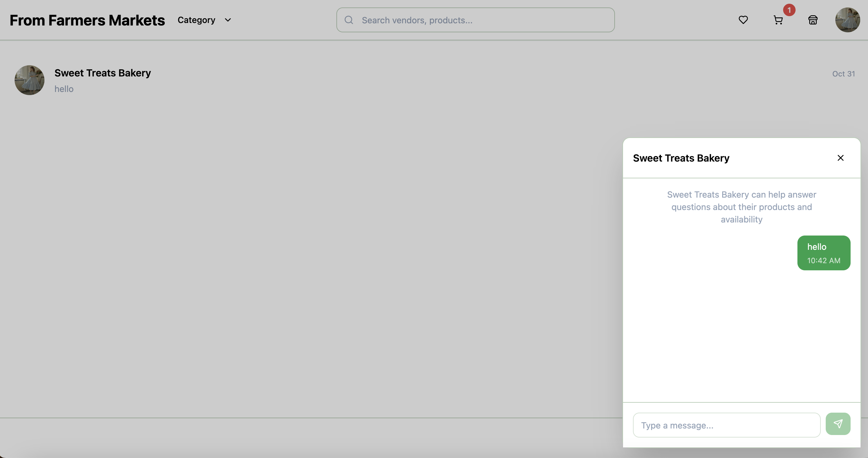868x458 pixels.
Task: Click the red cart count badge
Action: click(789, 10)
